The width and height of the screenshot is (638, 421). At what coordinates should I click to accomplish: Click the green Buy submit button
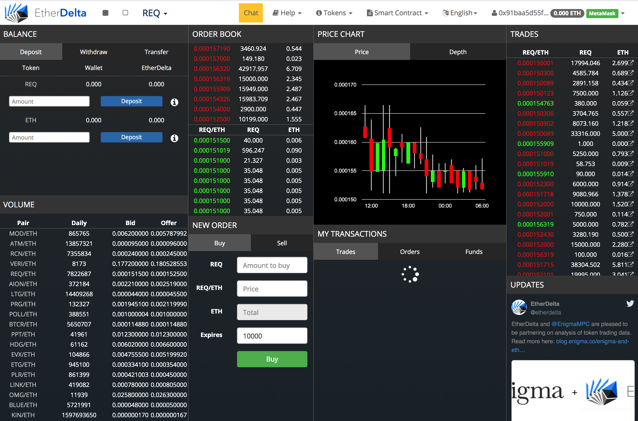point(272,359)
